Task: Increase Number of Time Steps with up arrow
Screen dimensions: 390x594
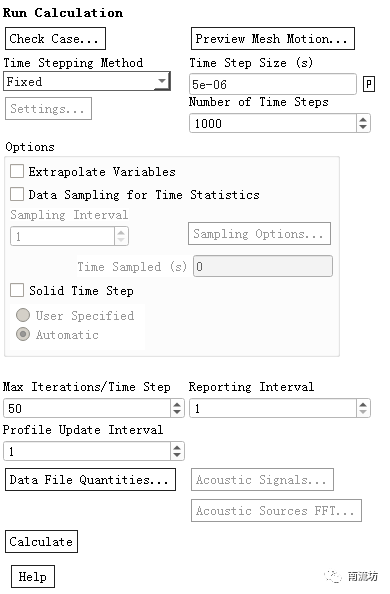Action: click(x=363, y=119)
